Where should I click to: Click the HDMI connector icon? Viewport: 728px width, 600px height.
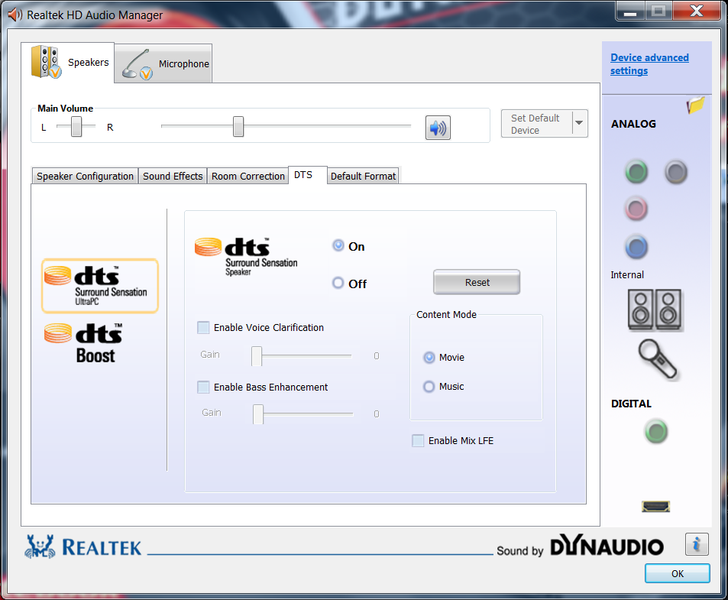point(656,506)
